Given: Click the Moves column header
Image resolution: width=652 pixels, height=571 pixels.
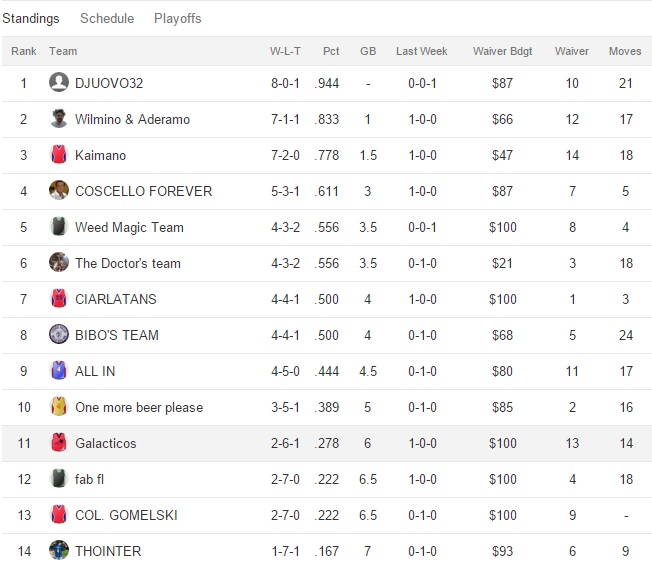Looking at the screenshot, I should 625,51.
